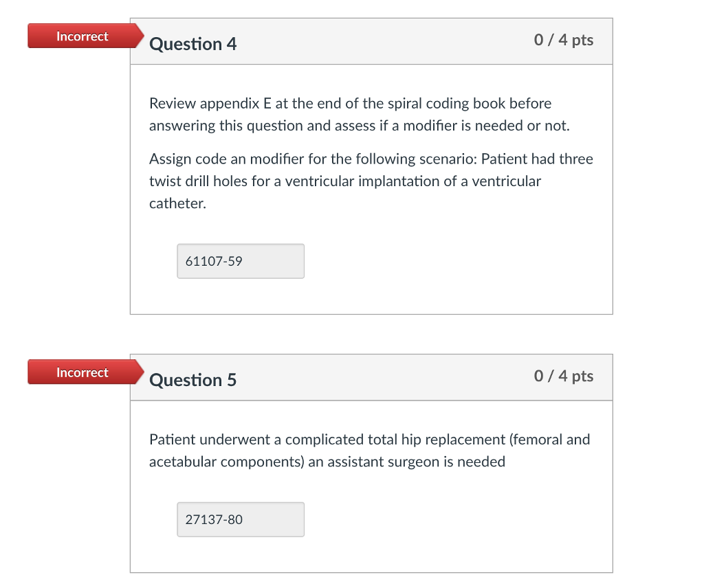Image resolution: width=704 pixels, height=588 pixels.
Task: Click the total hip replacement scenario text
Action: pyautogui.click(x=369, y=450)
